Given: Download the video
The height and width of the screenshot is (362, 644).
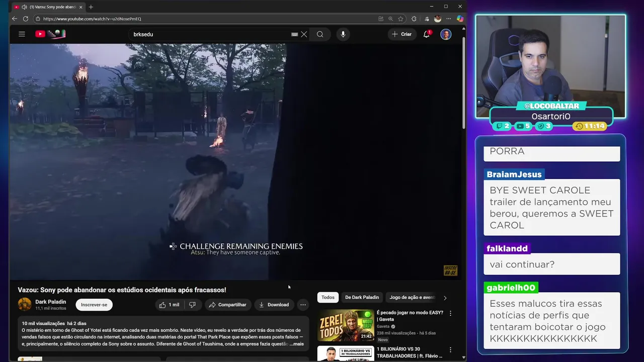Looking at the screenshot, I should click(274, 305).
